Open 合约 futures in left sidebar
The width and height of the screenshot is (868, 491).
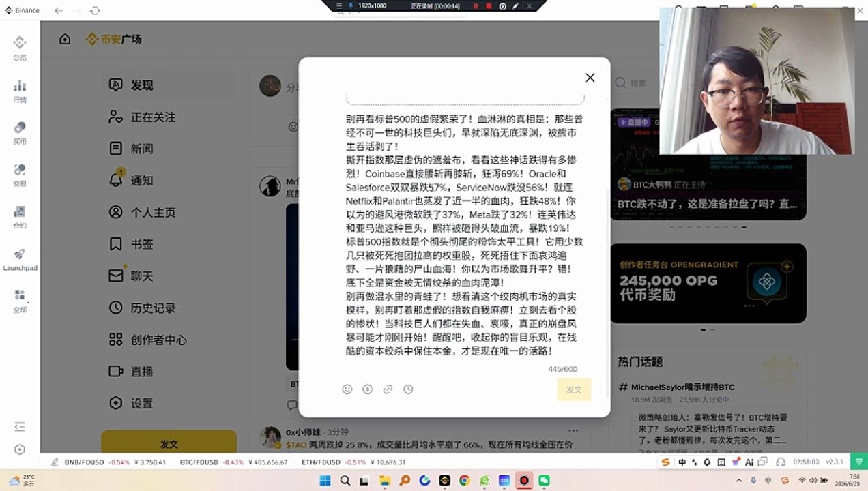coord(20,217)
